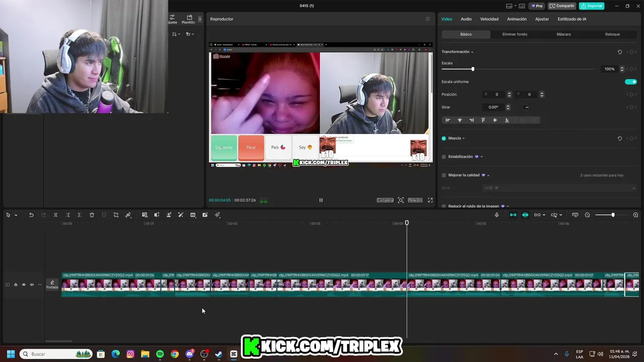Enable Reducir el ruido de la imagen
This screenshot has height=362, width=644.
tap(444, 206)
